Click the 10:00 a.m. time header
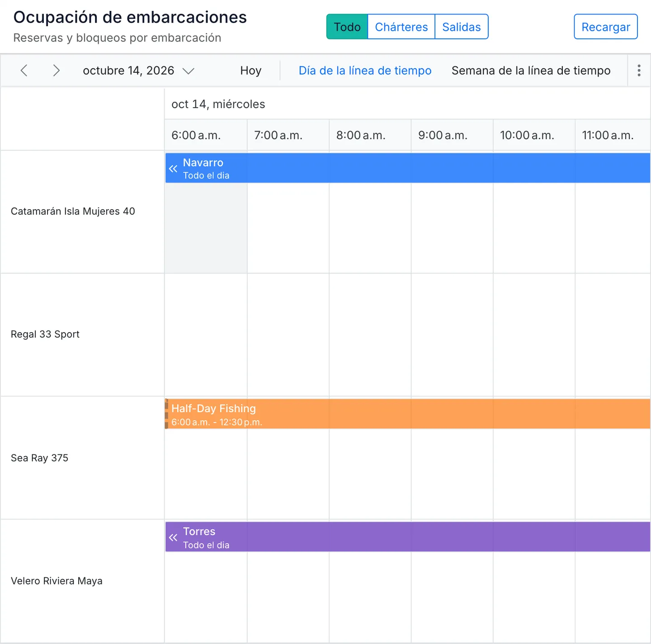 point(534,135)
